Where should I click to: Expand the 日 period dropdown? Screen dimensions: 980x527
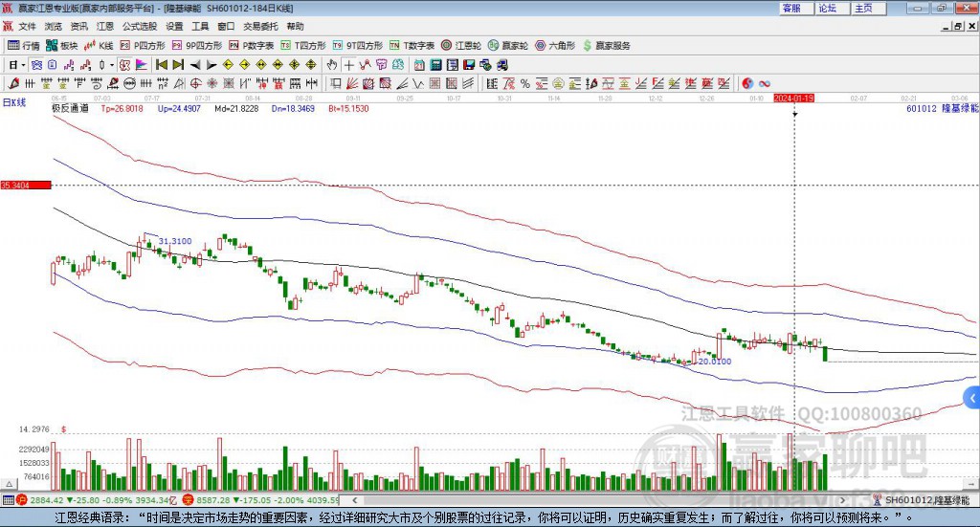23,65
